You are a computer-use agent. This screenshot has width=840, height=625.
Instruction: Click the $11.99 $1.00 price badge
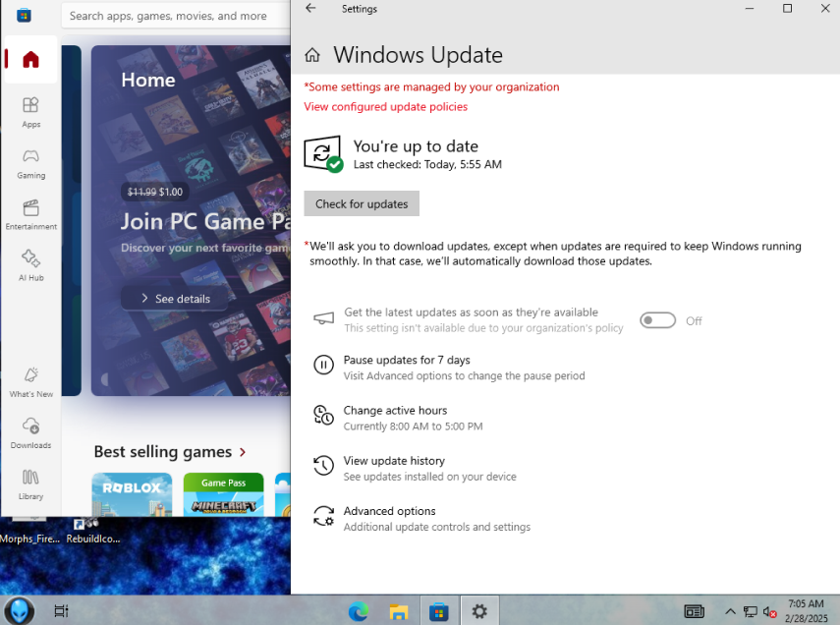coord(155,192)
